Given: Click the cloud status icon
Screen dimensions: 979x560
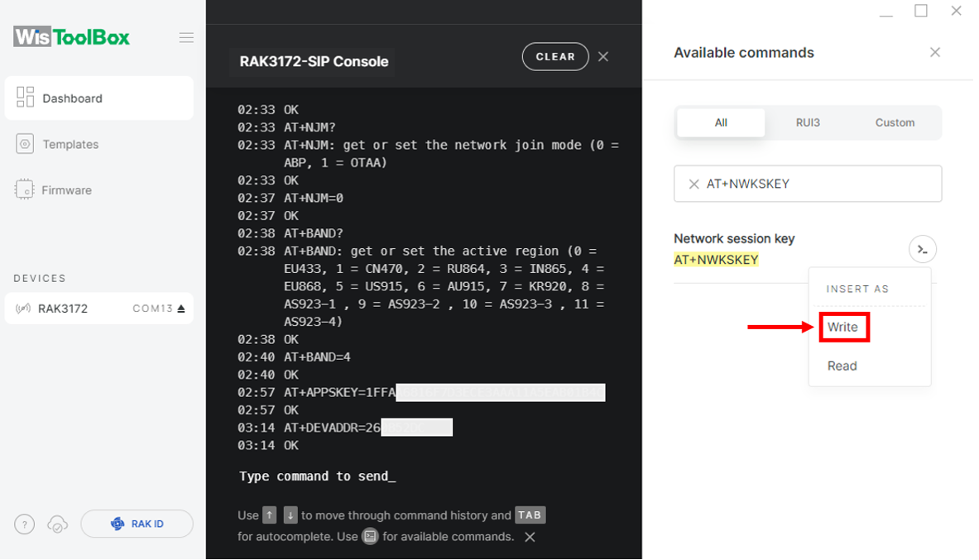Looking at the screenshot, I should click(57, 524).
